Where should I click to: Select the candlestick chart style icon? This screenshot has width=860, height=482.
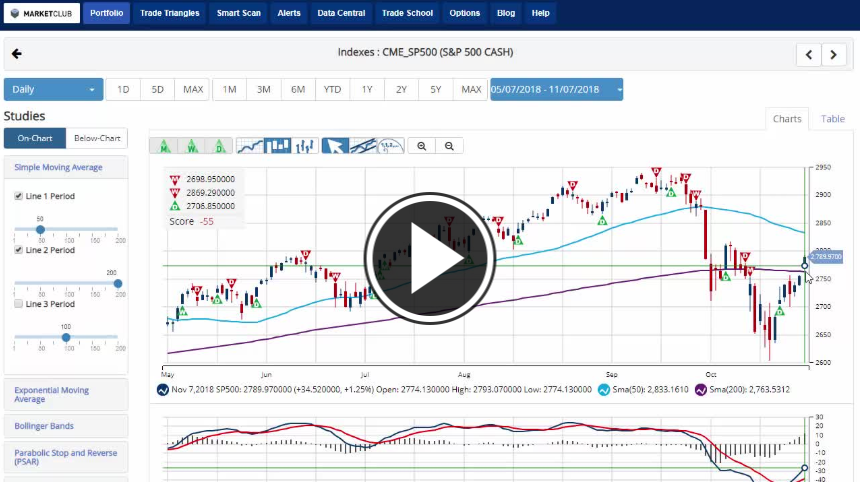pyautogui.click(x=278, y=146)
